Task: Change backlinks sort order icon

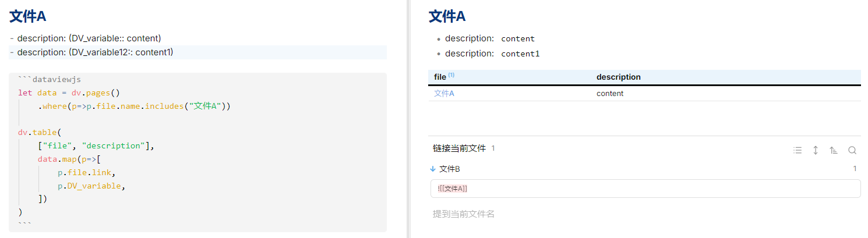Action: [834, 150]
